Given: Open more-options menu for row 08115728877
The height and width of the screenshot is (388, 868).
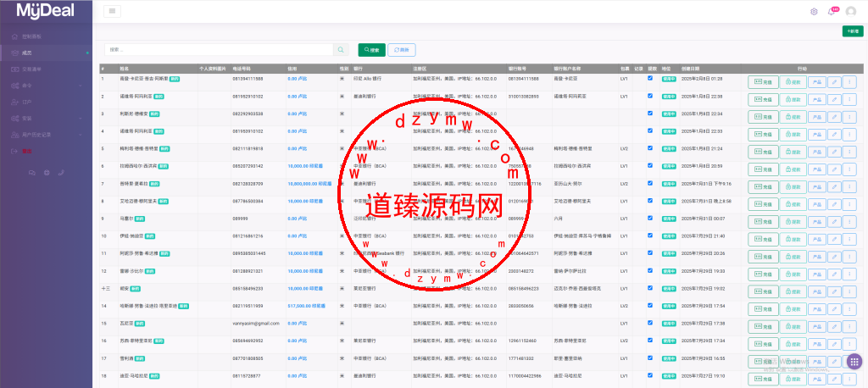Looking at the screenshot, I should coord(849,380).
